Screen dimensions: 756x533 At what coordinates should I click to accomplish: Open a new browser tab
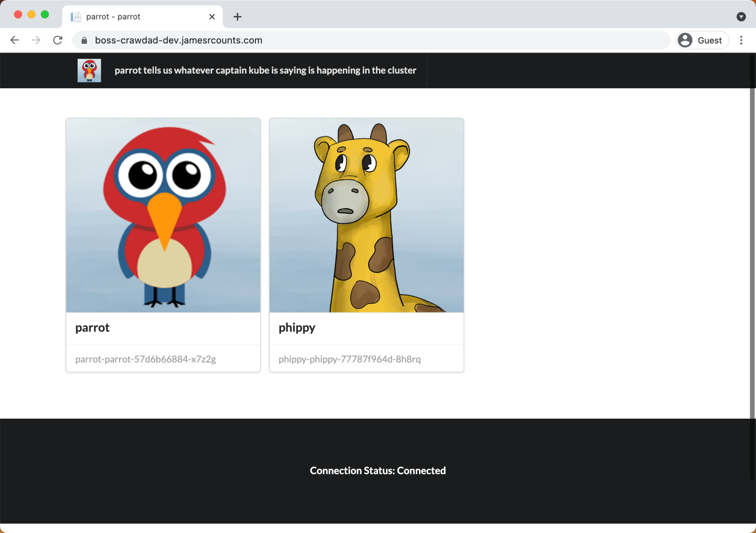(x=238, y=17)
